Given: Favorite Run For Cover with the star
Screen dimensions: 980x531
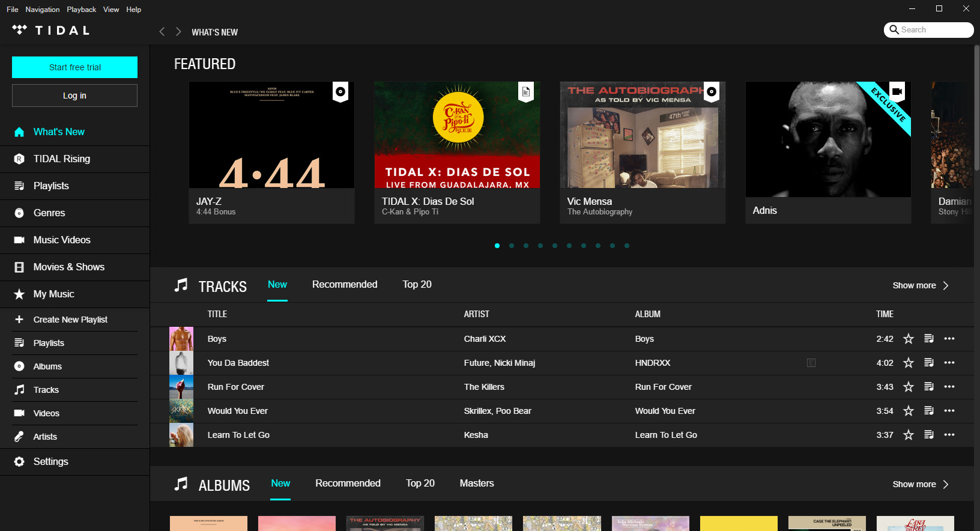Looking at the screenshot, I should 909,387.
